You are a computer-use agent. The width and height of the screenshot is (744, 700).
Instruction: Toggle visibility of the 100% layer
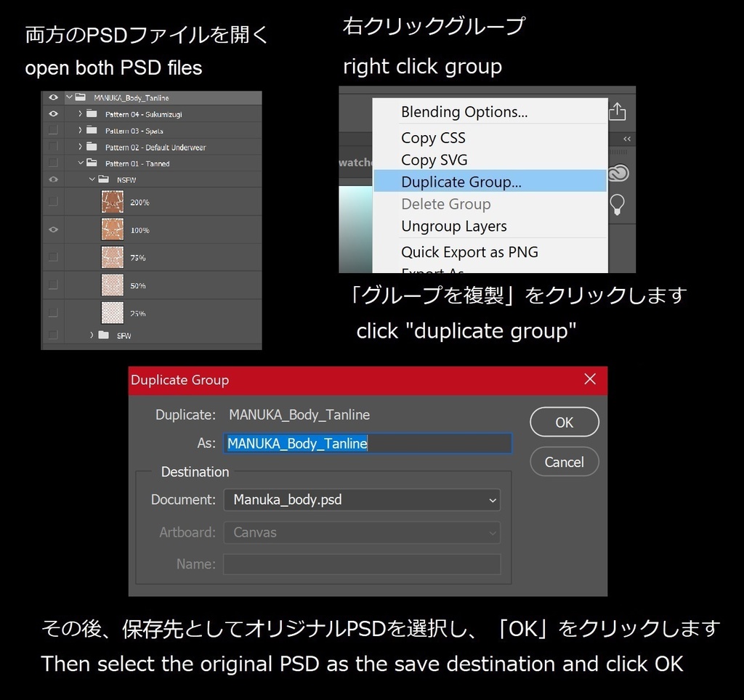click(x=52, y=229)
